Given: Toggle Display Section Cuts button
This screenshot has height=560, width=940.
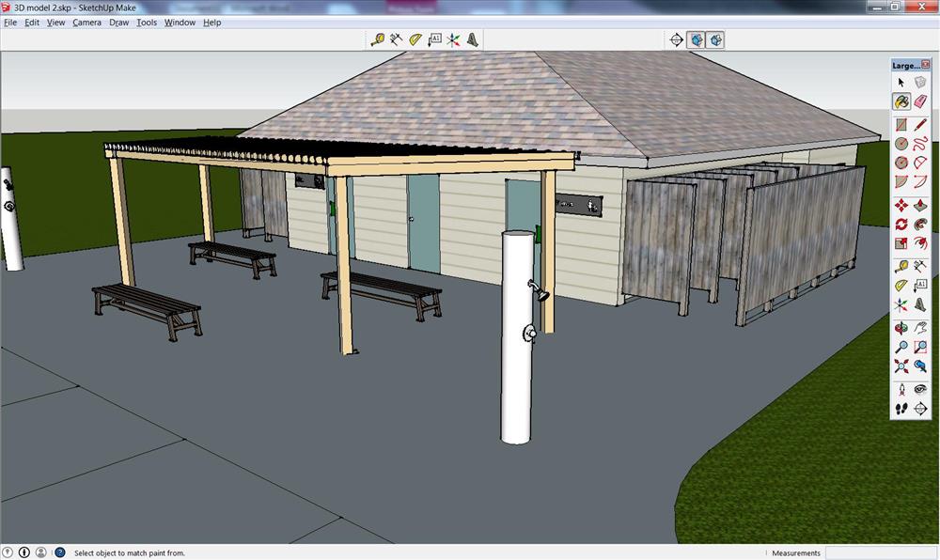Looking at the screenshot, I should point(715,39).
